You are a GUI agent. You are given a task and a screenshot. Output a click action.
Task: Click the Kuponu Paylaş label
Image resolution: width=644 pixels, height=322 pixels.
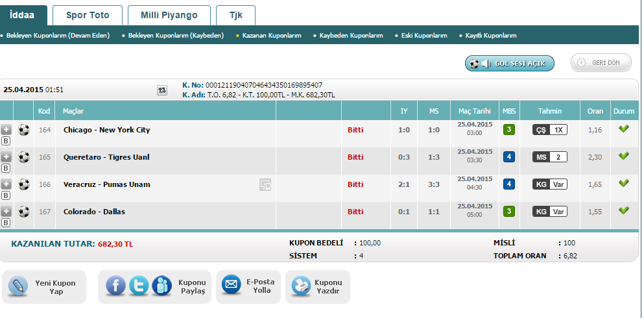[x=191, y=287]
